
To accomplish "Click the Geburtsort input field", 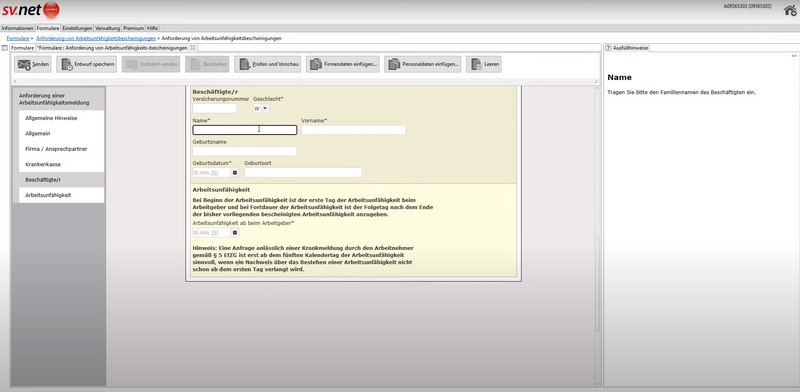I will pos(303,173).
